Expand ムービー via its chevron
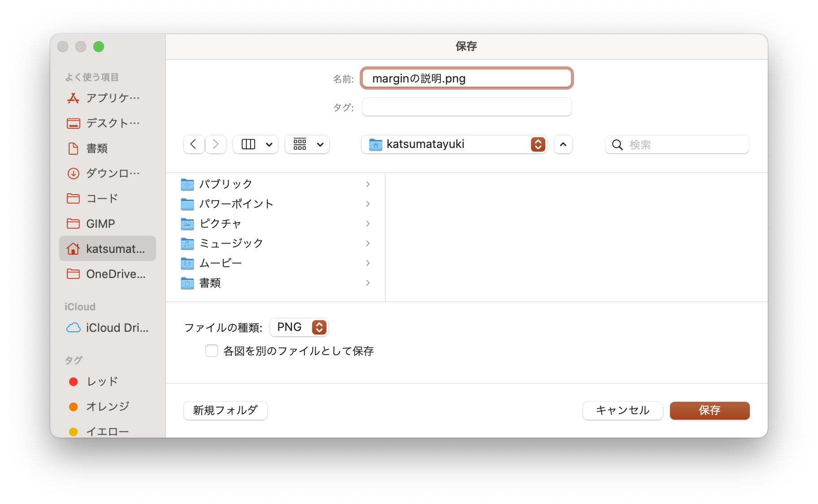 click(x=368, y=263)
